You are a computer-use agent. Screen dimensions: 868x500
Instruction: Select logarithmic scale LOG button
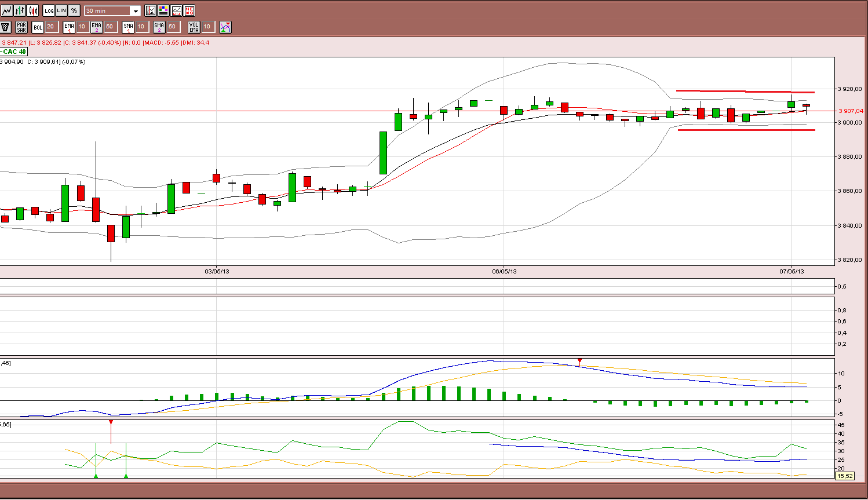pyautogui.click(x=49, y=10)
